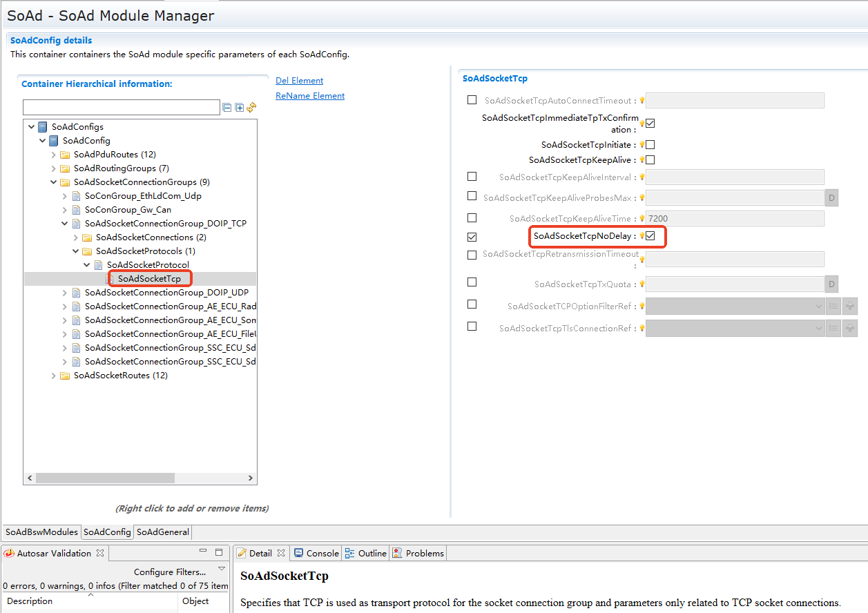Screen dimensions: 868x613
Task: Minimize the Autosar Validation panel
Action: 203,552
